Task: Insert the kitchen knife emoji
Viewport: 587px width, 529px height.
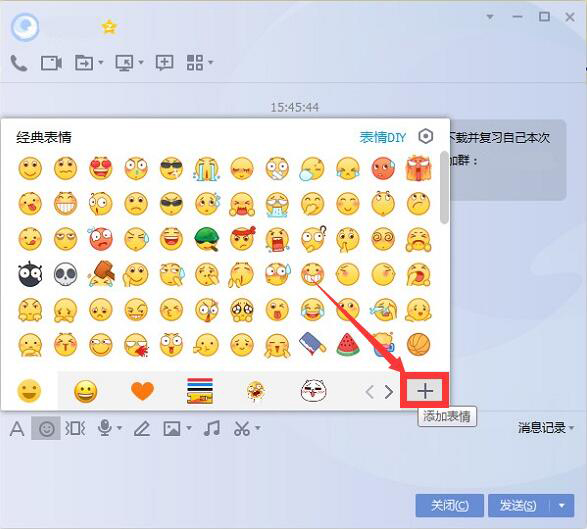Action: (312, 344)
